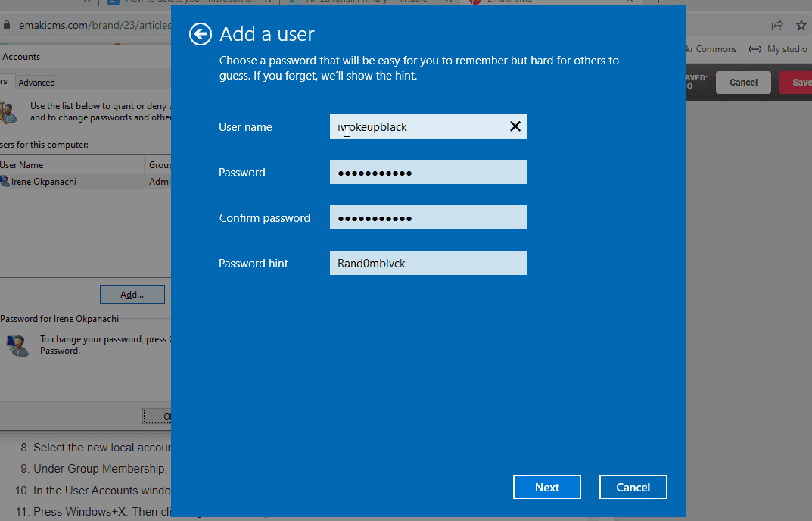
Task: Cancel the Add a user dialog
Action: pyautogui.click(x=633, y=488)
